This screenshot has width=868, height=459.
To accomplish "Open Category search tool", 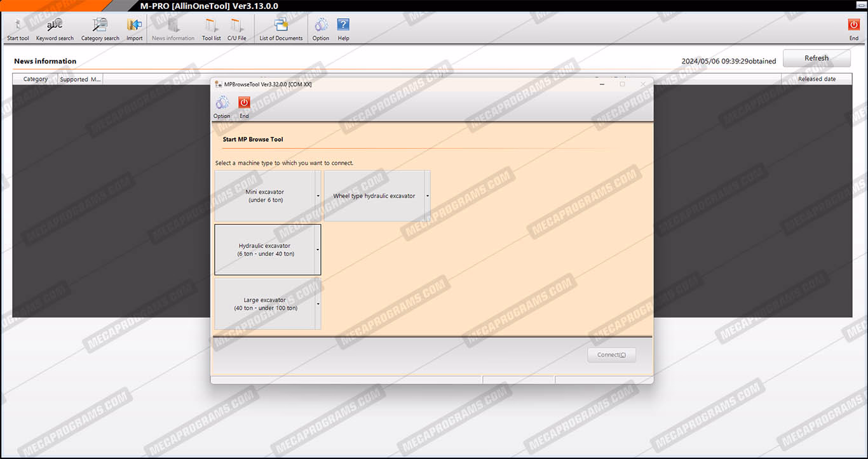I will tap(100, 29).
